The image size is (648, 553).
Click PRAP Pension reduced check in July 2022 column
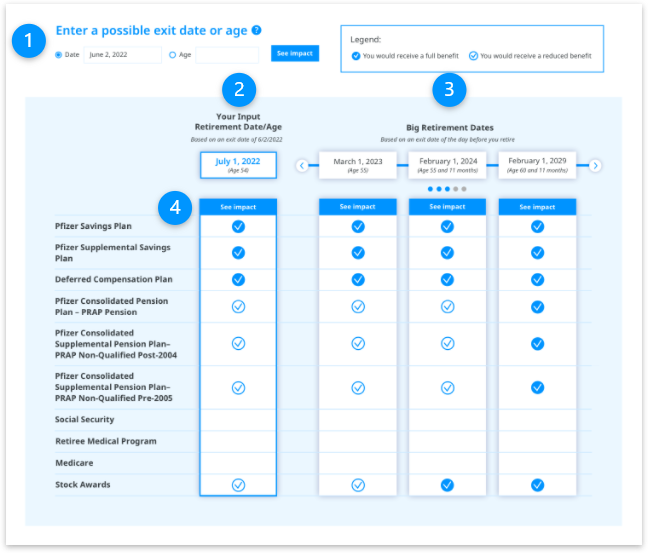pyautogui.click(x=238, y=307)
